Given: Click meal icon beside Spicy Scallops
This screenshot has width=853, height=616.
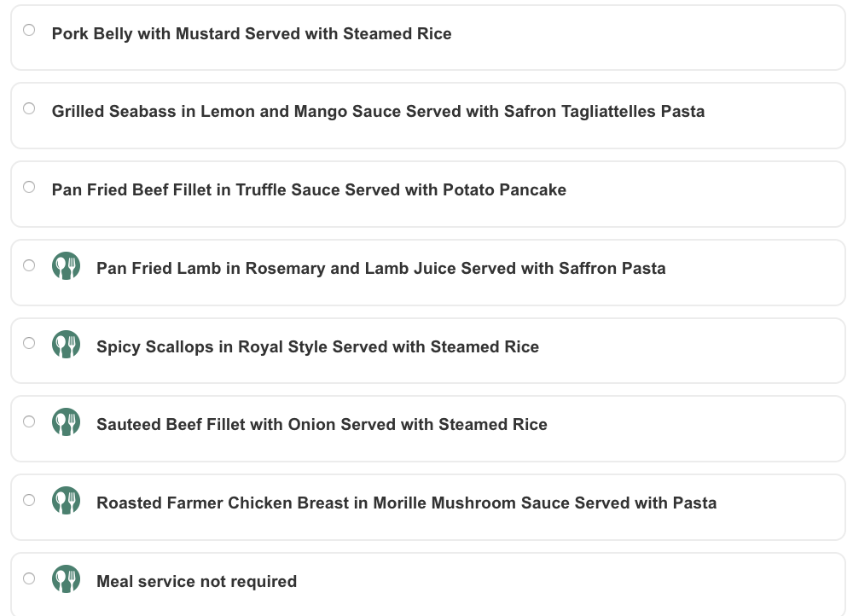Looking at the screenshot, I should [66, 345].
